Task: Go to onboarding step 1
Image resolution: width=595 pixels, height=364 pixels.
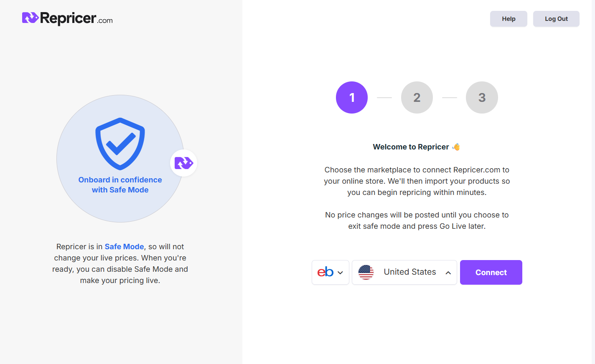Action: [352, 97]
